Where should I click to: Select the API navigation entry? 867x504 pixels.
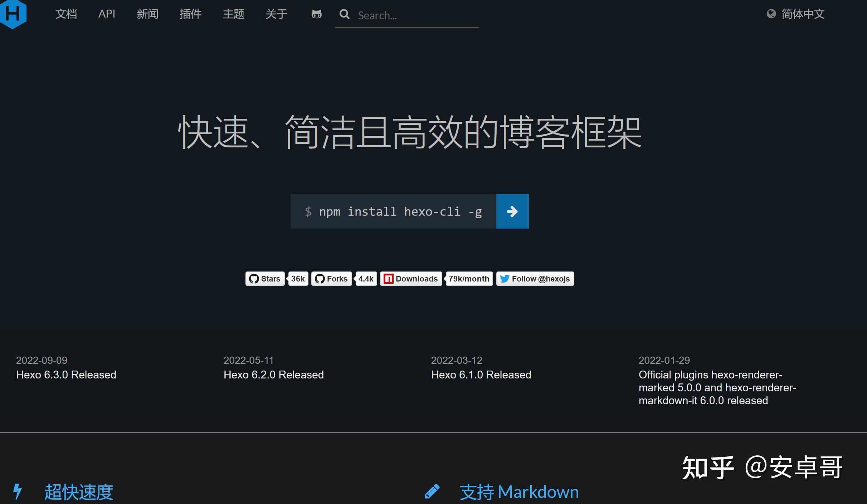[106, 14]
